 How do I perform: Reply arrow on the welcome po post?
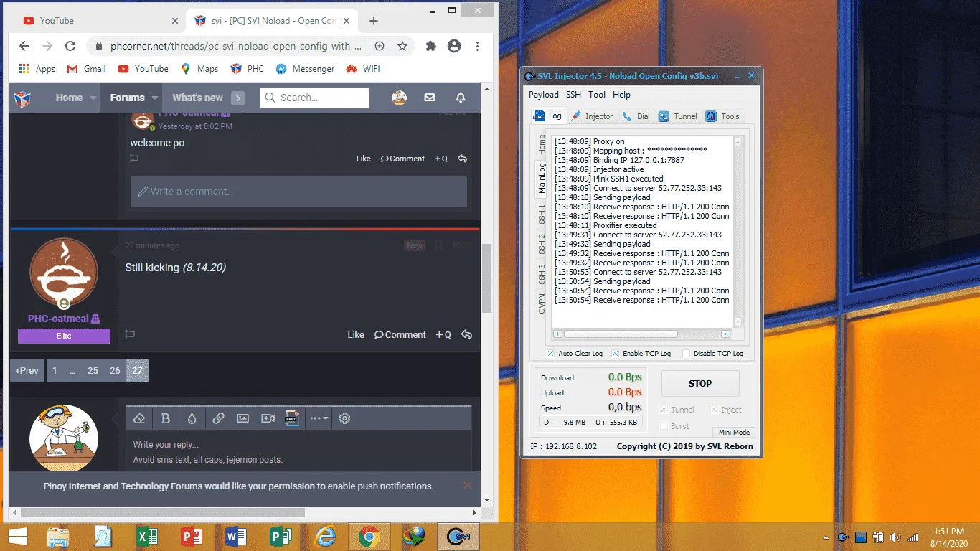[x=462, y=159]
